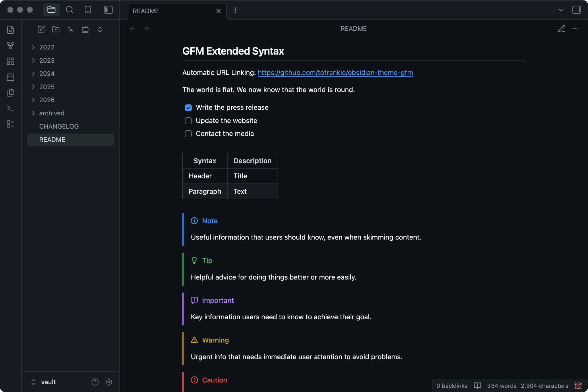Image resolution: width=588 pixels, height=392 pixels.
Task: Expand the archived folder
Action: pos(33,113)
